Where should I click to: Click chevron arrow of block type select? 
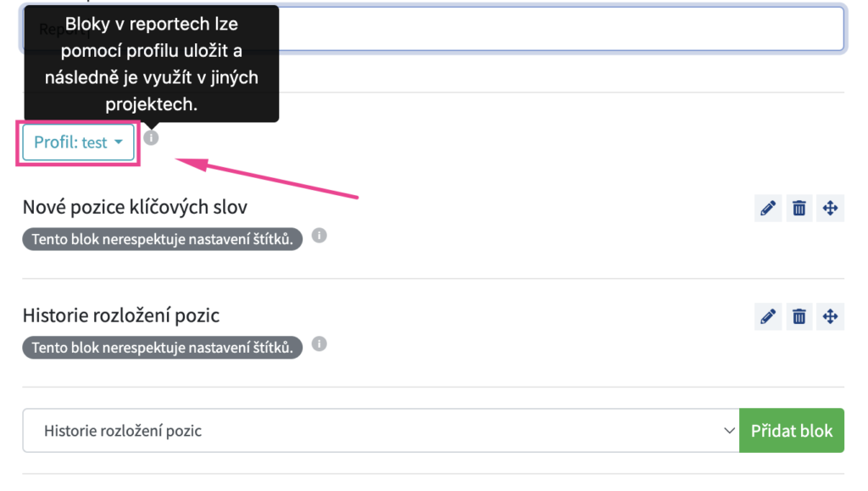click(x=729, y=431)
